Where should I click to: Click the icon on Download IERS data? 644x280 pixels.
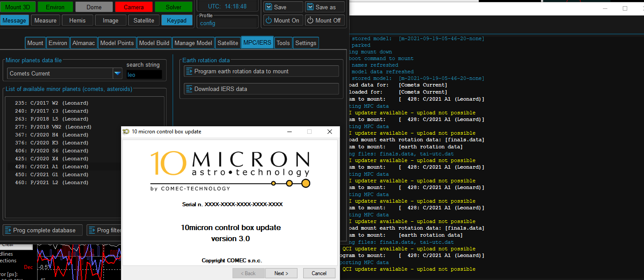[189, 89]
